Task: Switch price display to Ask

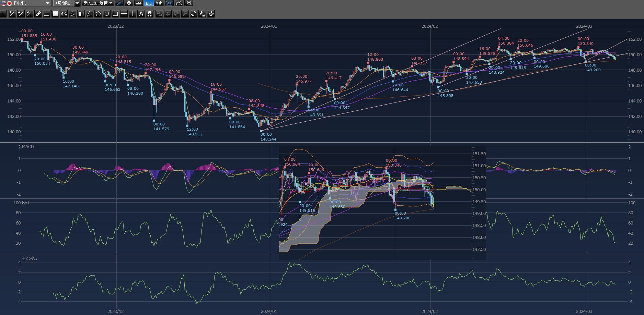Action: coord(159,3)
